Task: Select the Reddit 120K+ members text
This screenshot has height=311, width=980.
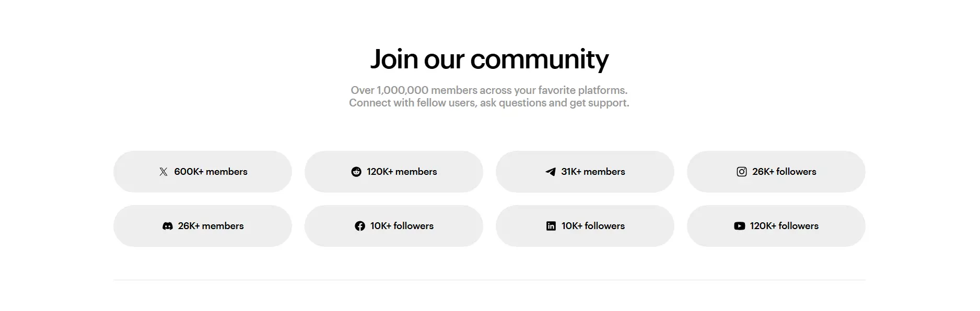Action: pyautogui.click(x=402, y=172)
